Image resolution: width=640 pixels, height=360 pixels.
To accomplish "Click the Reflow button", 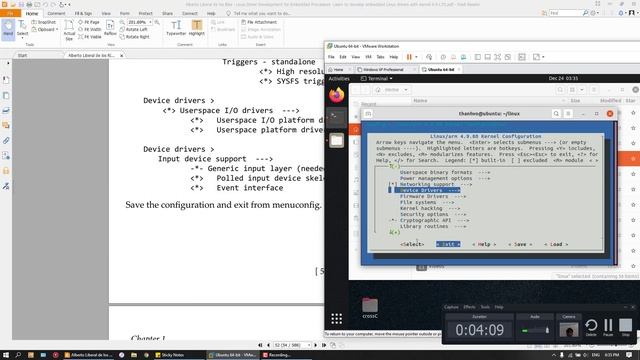I will pos(110,29).
